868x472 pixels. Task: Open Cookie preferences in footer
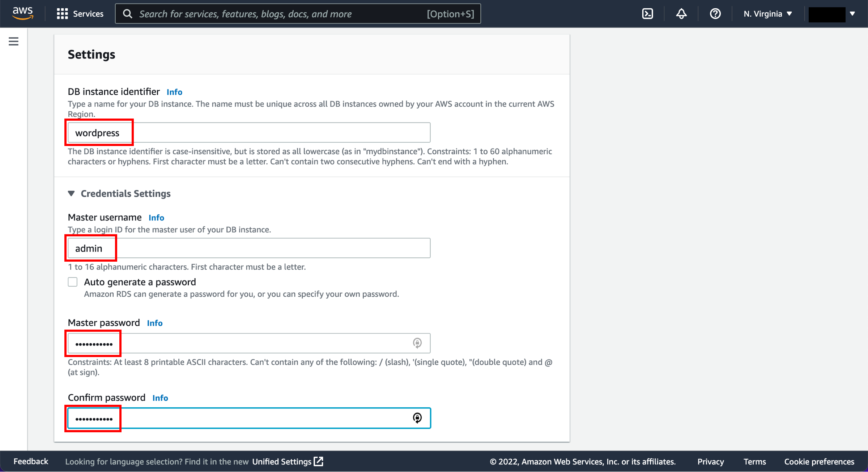point(819,462)
